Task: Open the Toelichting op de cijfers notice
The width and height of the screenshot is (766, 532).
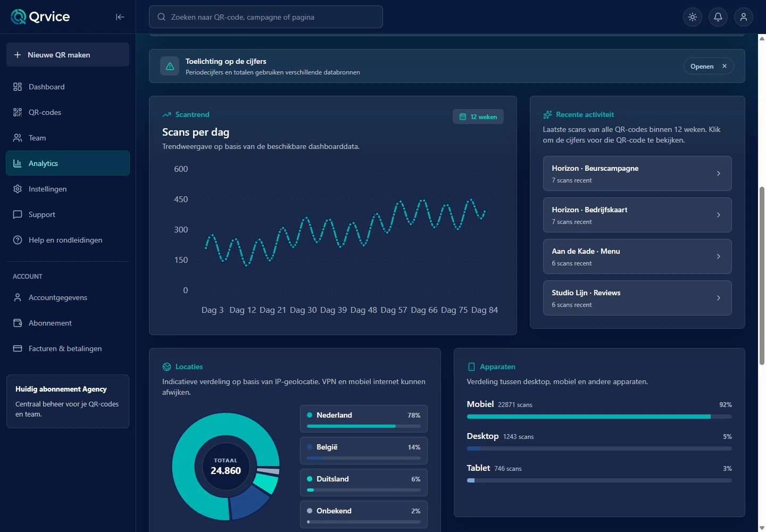Action: 702,66
